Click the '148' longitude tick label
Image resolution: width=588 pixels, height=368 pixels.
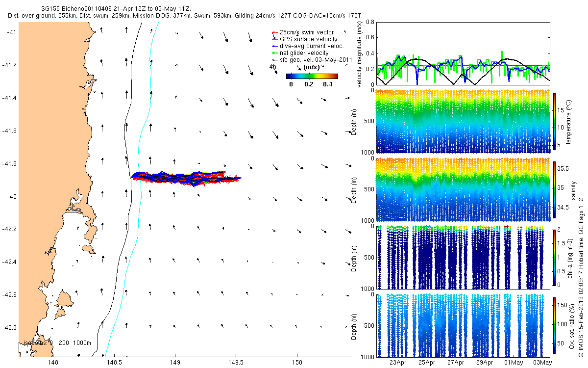click(x=53, y=363)
